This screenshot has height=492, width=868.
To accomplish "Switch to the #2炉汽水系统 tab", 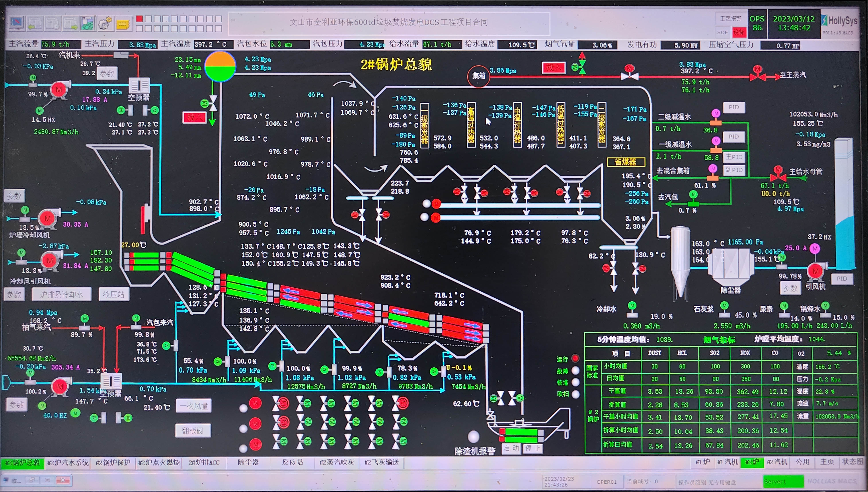I will tap(68, 462).
